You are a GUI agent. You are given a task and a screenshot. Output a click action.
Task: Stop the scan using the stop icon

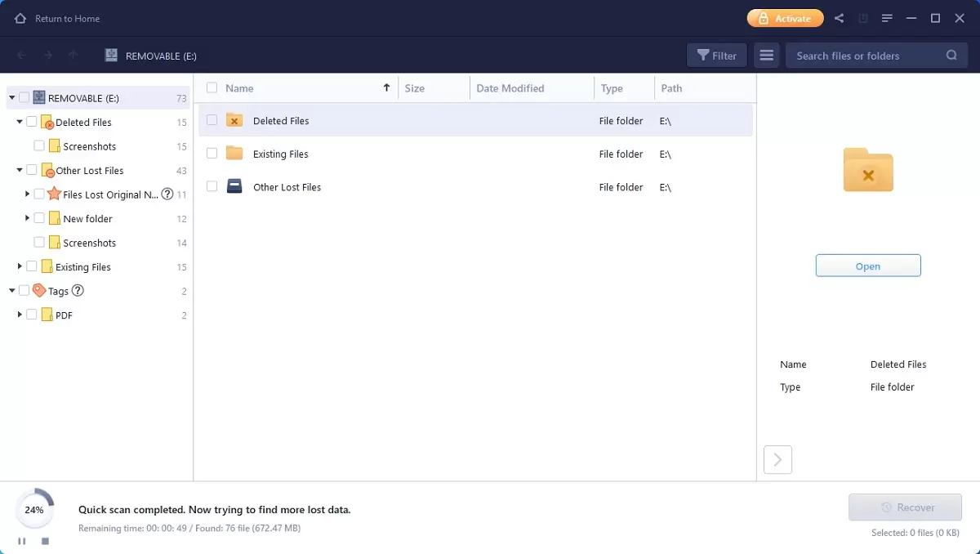pyautogui.click(x=45, y=541)
